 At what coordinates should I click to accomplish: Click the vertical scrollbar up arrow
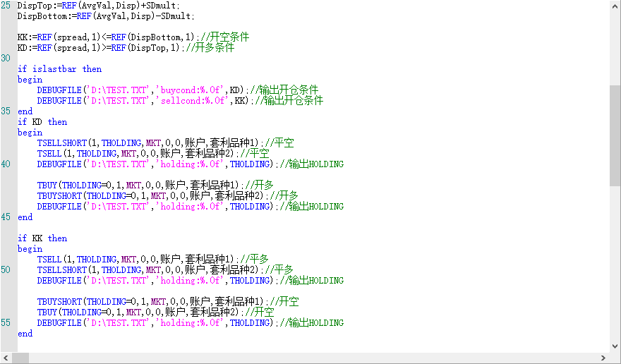[615, 6]
